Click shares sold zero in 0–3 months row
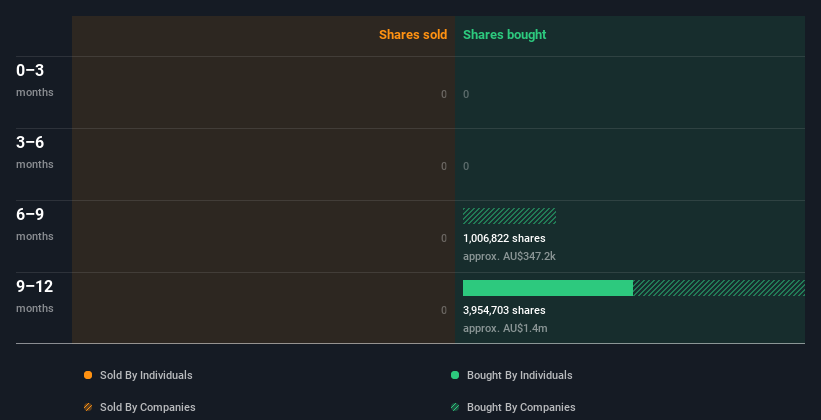This screenshot has height=420, width=821. click(x=444, y=94)
